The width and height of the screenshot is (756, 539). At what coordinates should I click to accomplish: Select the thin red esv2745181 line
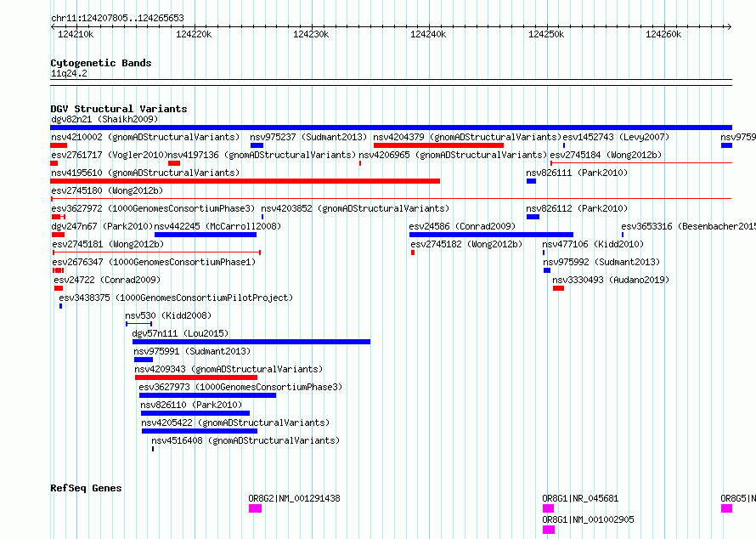pyautogui.click(x=156, y=252)
